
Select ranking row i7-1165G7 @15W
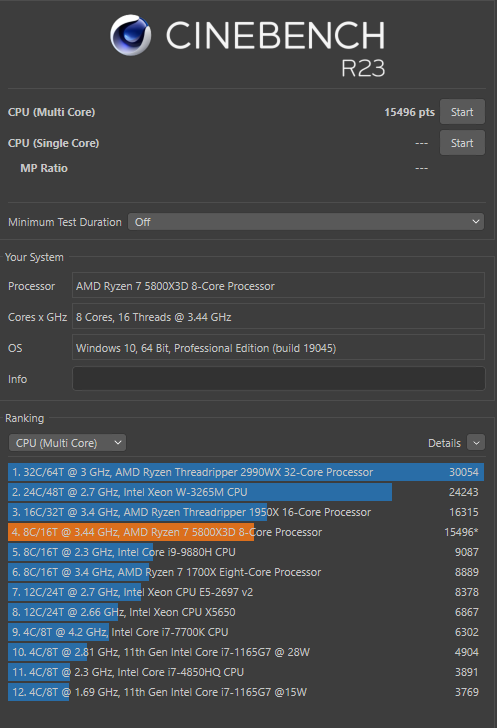click(246, 692)
